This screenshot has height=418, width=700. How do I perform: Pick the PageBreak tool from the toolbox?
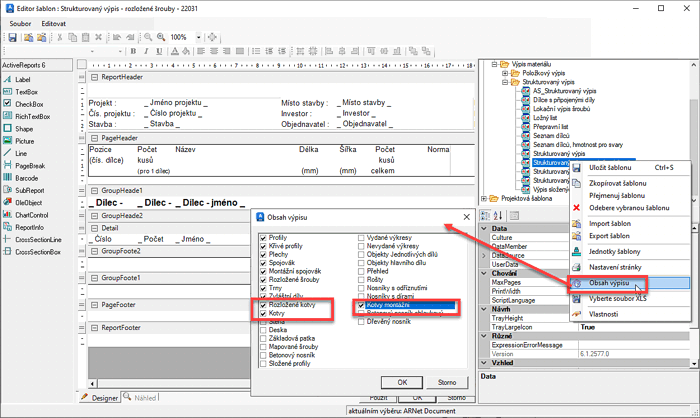28,166
